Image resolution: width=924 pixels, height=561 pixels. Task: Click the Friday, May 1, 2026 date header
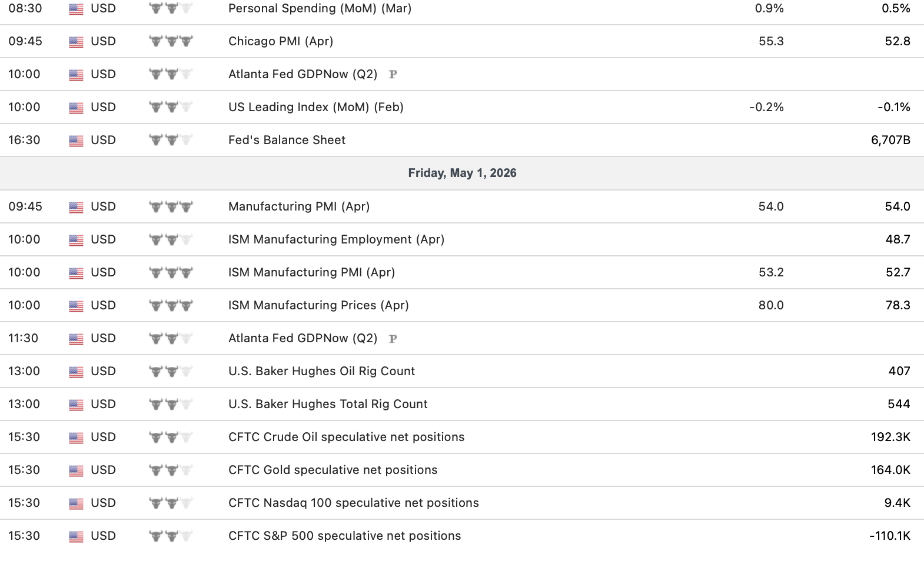pos(462,173)
